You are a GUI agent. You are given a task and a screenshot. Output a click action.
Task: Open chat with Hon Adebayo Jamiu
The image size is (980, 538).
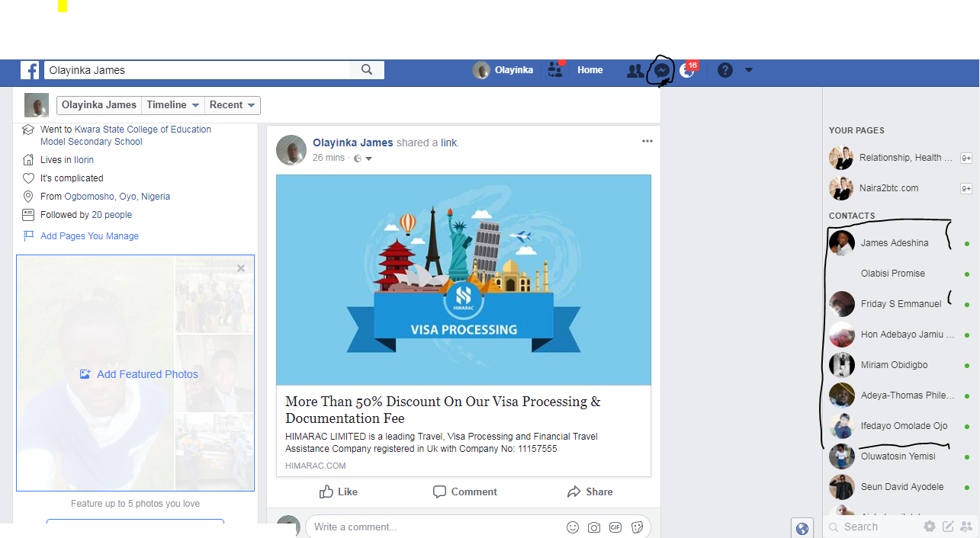tap(900, 335)
